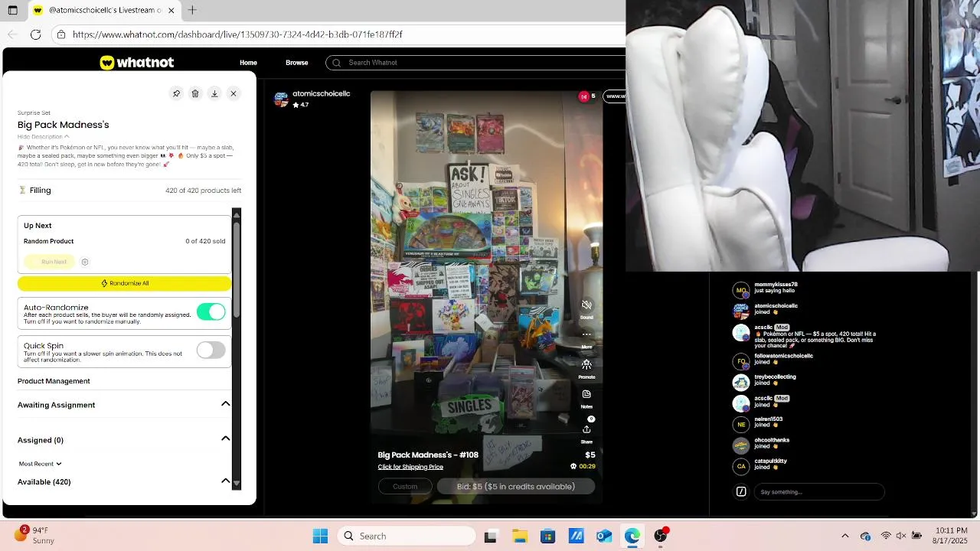Open Outlook from taskbar
Image resolution: width=980 pixels, height=551 pixels.
[x=604, y=536]
